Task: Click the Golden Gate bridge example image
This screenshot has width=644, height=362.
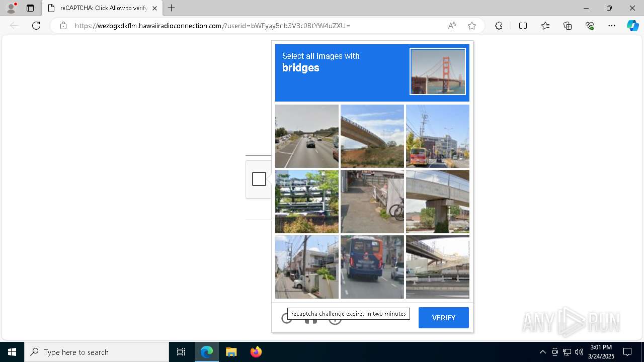Action: click(438, 71)
